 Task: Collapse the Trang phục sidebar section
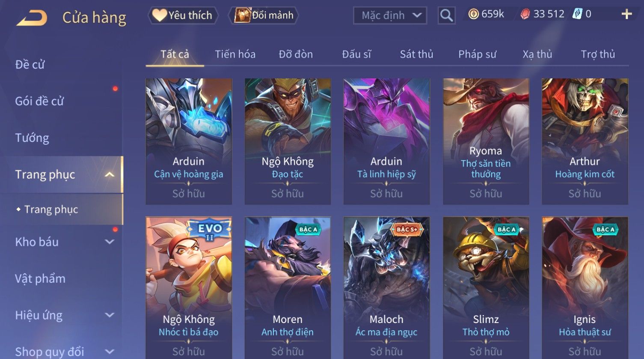point(110,174)
